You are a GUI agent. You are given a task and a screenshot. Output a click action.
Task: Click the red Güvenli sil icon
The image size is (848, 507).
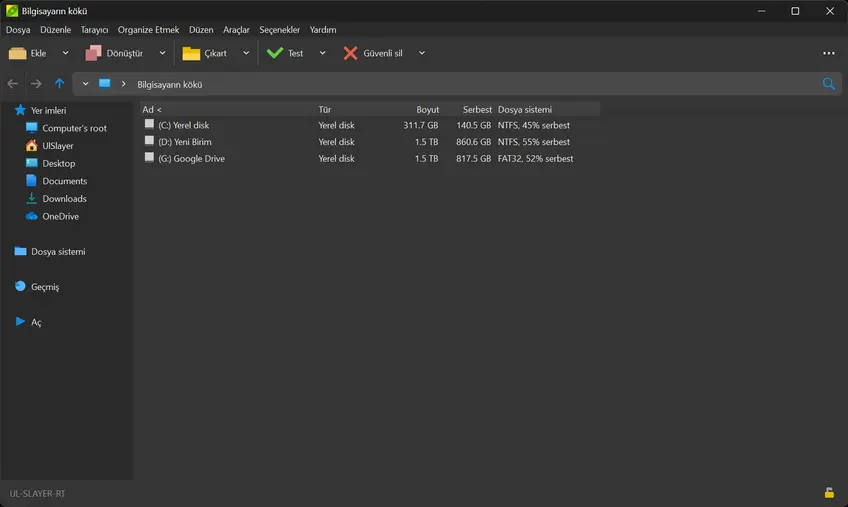(x=350, y=53)
